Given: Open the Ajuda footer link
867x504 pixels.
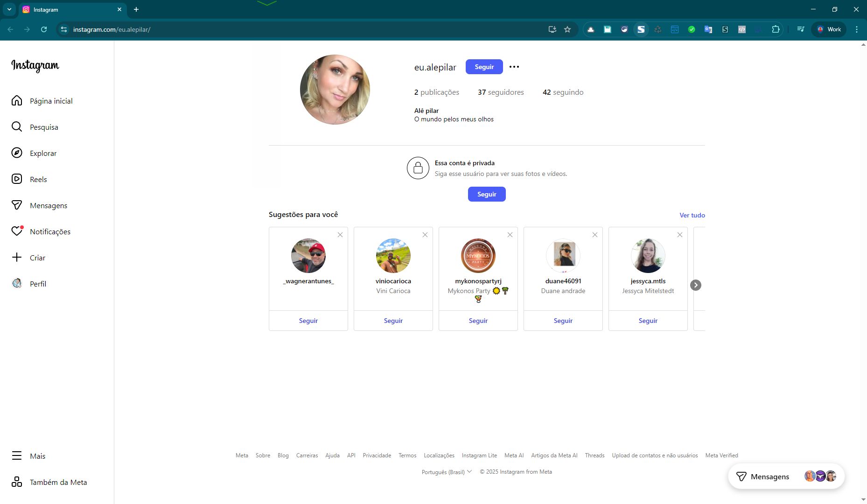Looking at the screenshot, I should tap(332, 455).
